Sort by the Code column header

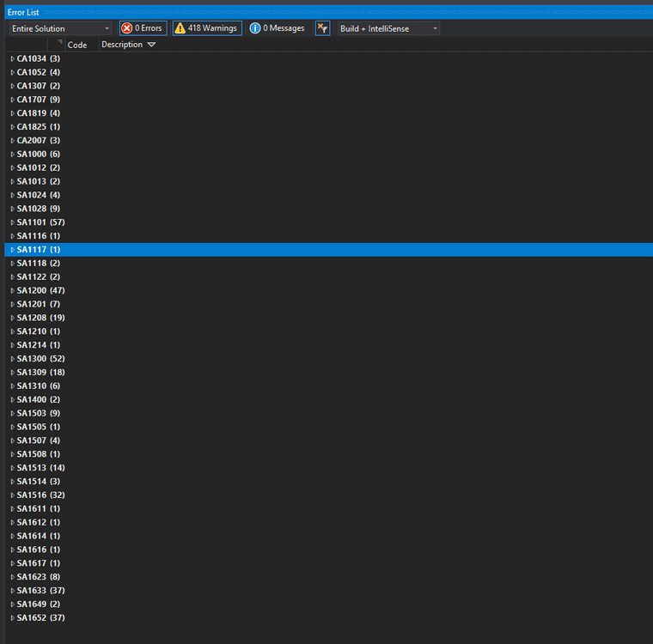pyautogui.click(x=77, y=45)
